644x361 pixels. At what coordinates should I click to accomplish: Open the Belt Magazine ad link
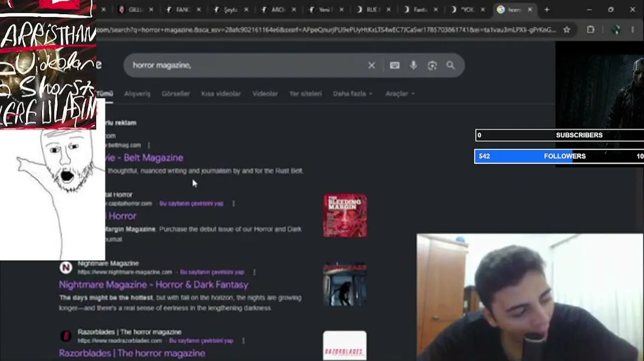point(144,158)
